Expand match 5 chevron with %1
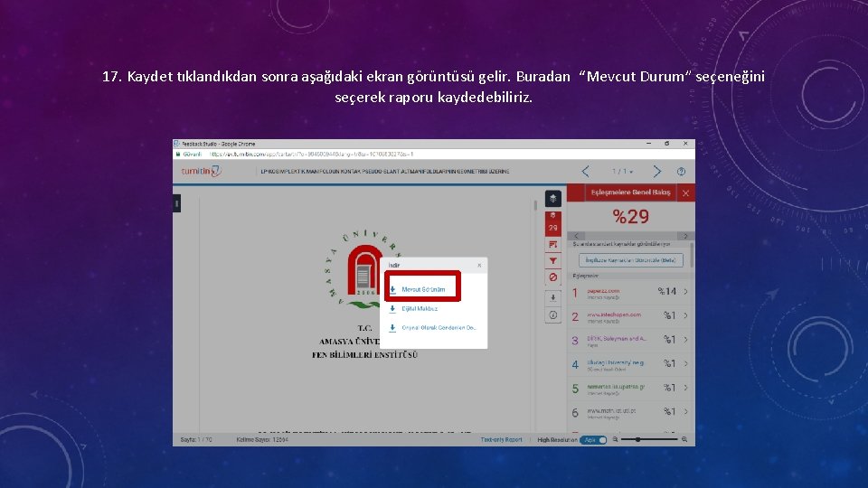The image size is (868, 488). [686, 388]
